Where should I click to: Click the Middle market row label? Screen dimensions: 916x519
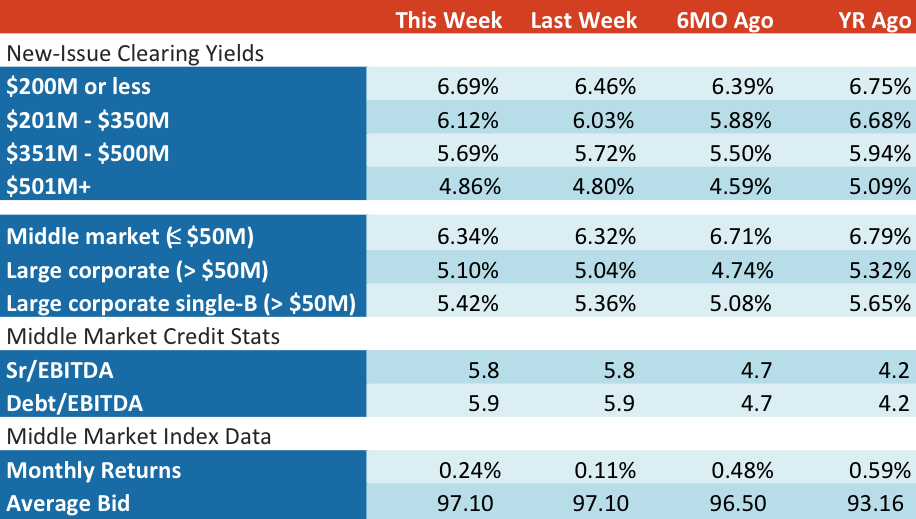pos(130,237)
